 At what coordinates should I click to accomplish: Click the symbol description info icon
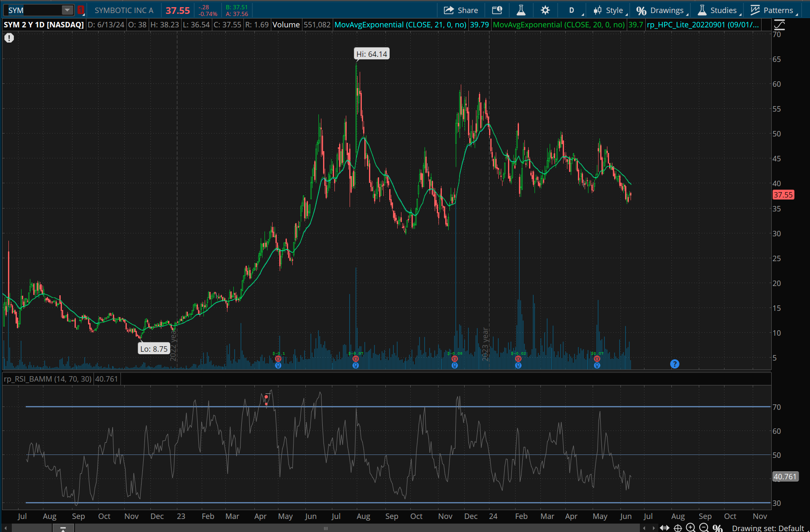coord(497,10)
